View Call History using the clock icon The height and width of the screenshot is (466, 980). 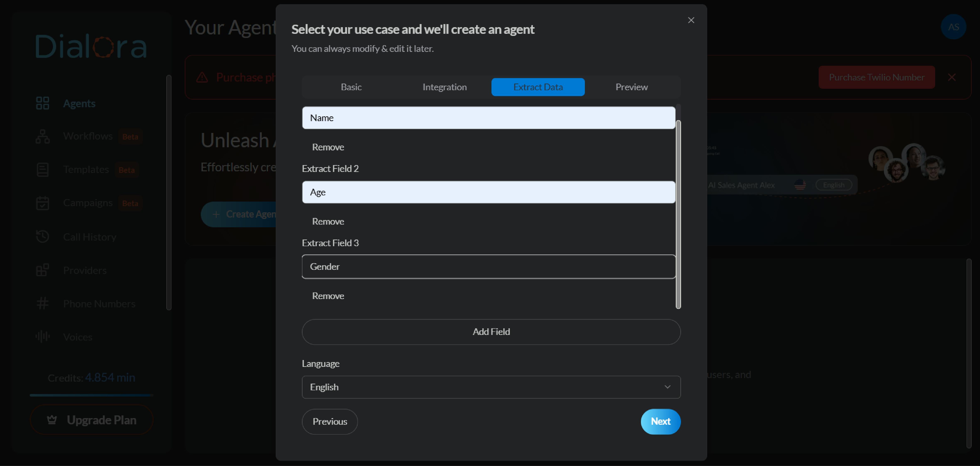tap(43, 236)
